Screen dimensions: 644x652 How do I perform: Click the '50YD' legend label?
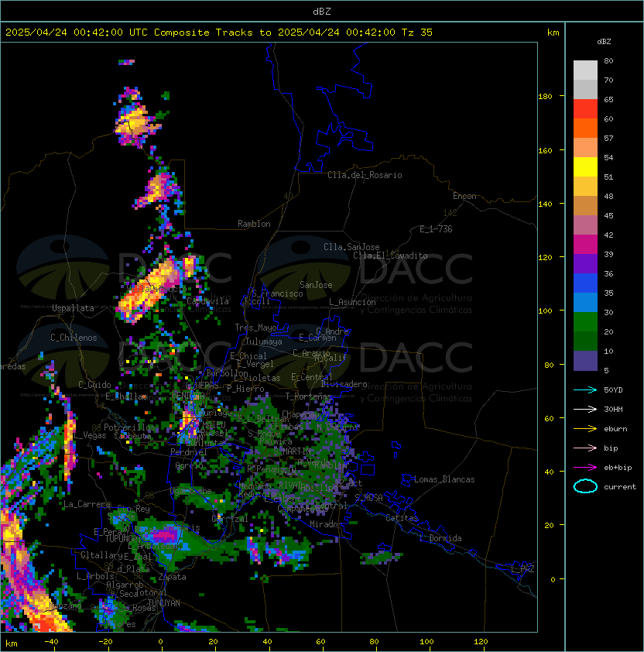pyautogui.click(x=613, y=389)
